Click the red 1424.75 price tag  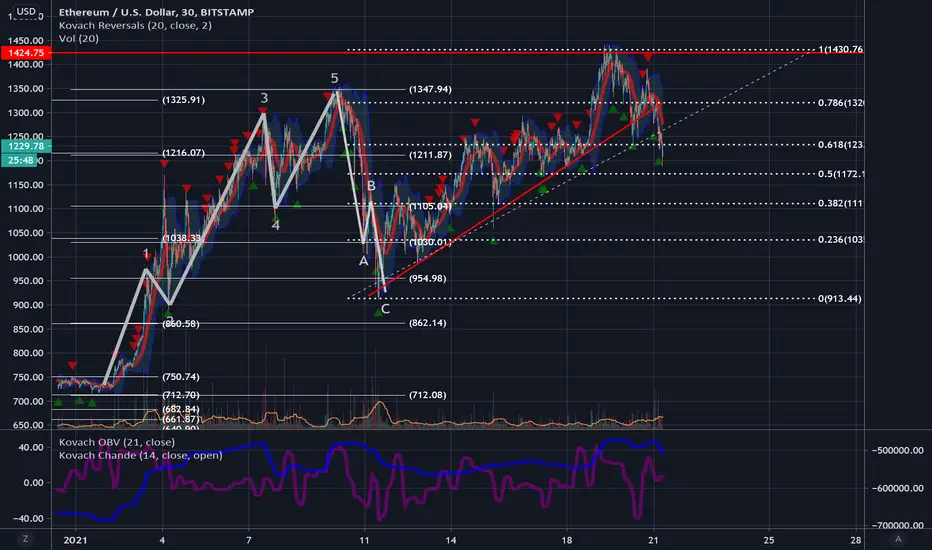click(26, 52)
